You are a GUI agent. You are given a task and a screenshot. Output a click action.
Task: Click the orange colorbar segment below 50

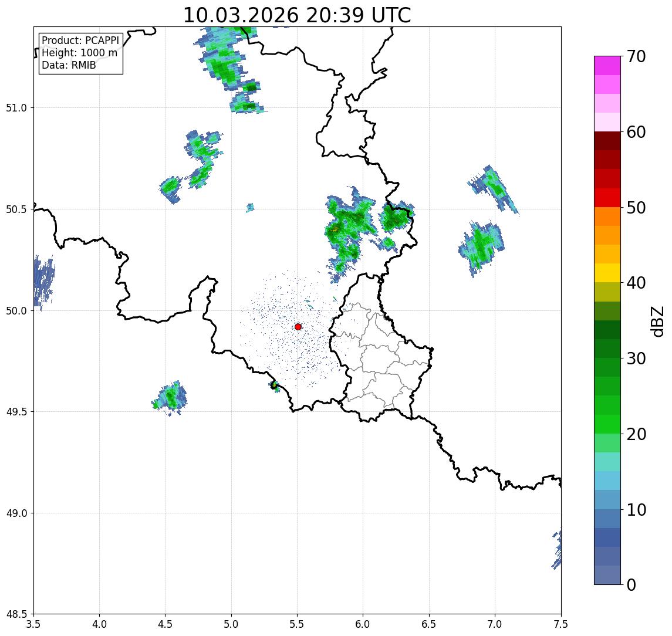pyautogui.click(x=607, y=216)
